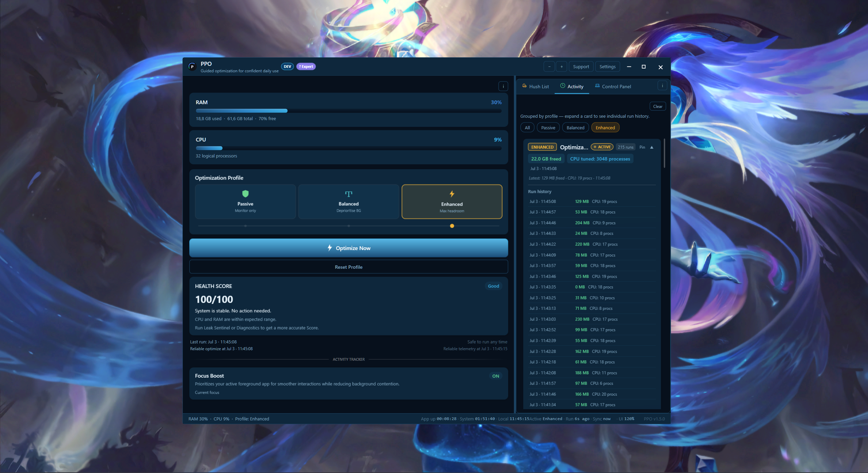Click Profile: Enhanced in status bar

(x=252, y=419)
